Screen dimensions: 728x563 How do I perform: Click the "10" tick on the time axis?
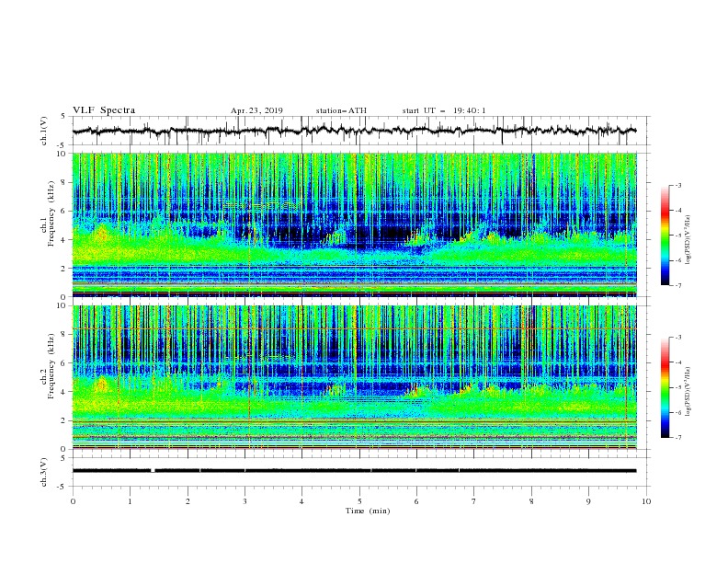click(646, 501)
